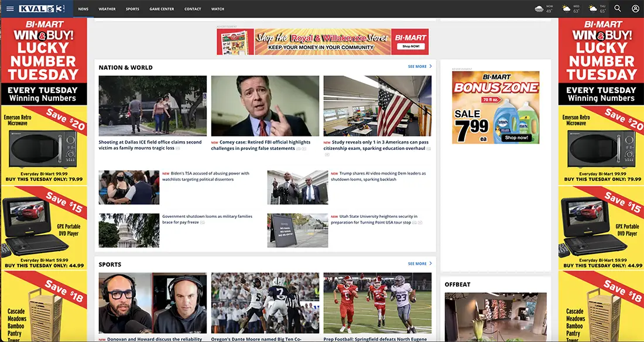Viewport: 644px width, 342px height.
Task: Open the Weather menu item
Action: [107, 9]
